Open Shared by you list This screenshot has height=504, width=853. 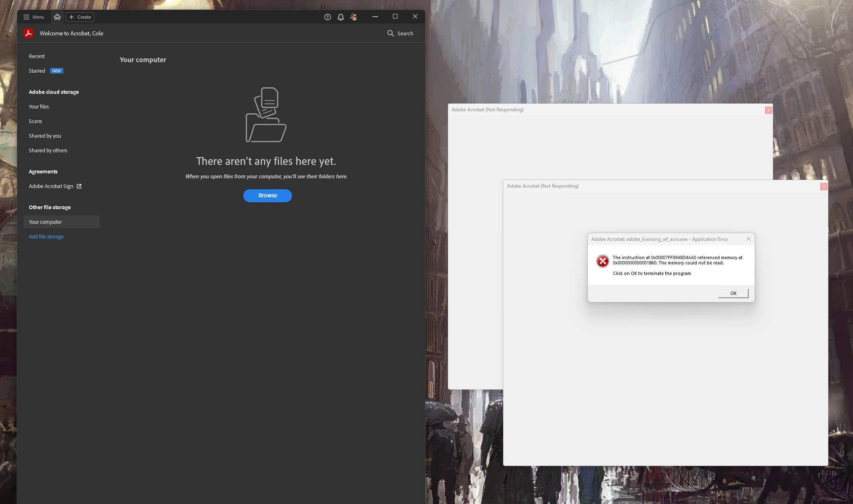(45, 136)
